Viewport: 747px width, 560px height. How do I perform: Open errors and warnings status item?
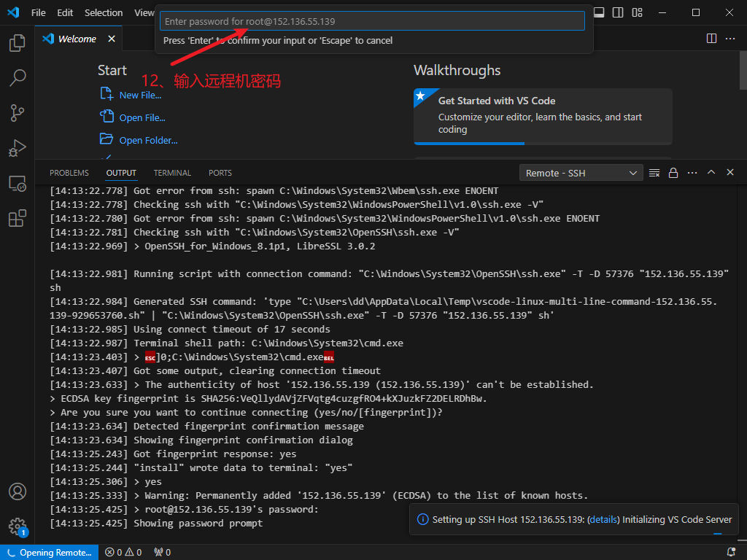[x=123, y=553]
